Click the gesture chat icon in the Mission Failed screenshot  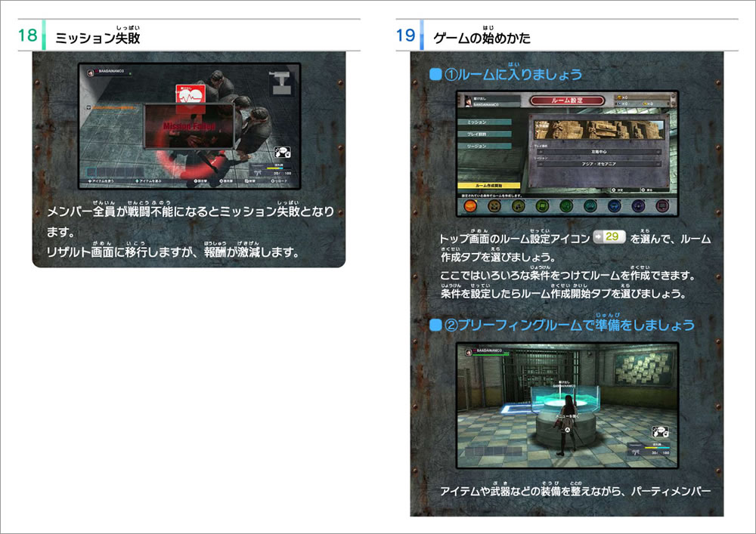pos(283,153)
